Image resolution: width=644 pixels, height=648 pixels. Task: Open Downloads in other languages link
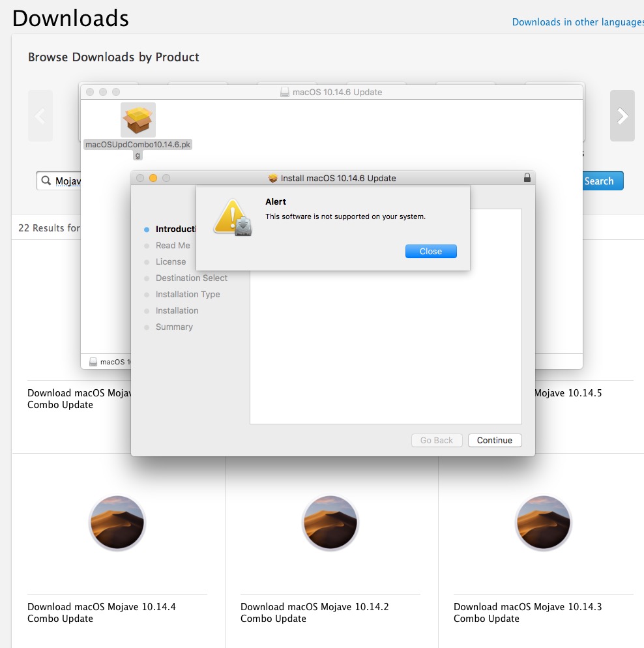point(578,22)
